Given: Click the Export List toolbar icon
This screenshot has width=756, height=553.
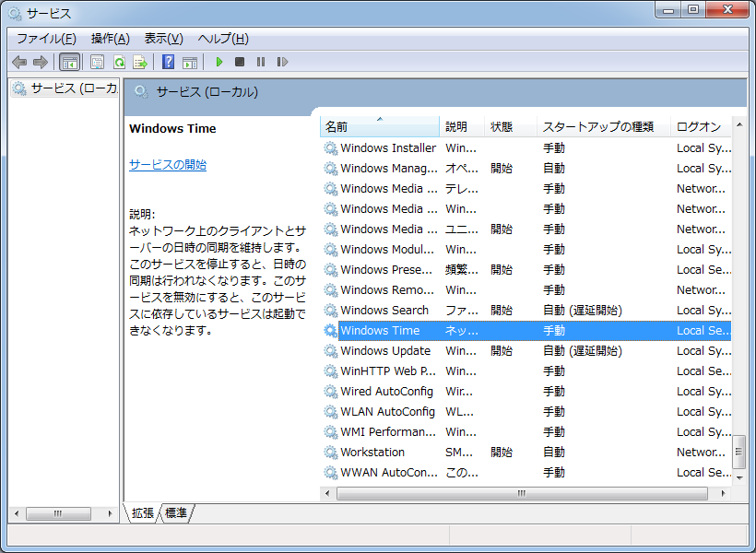Looking at the screenshot, I should (140, 62).
